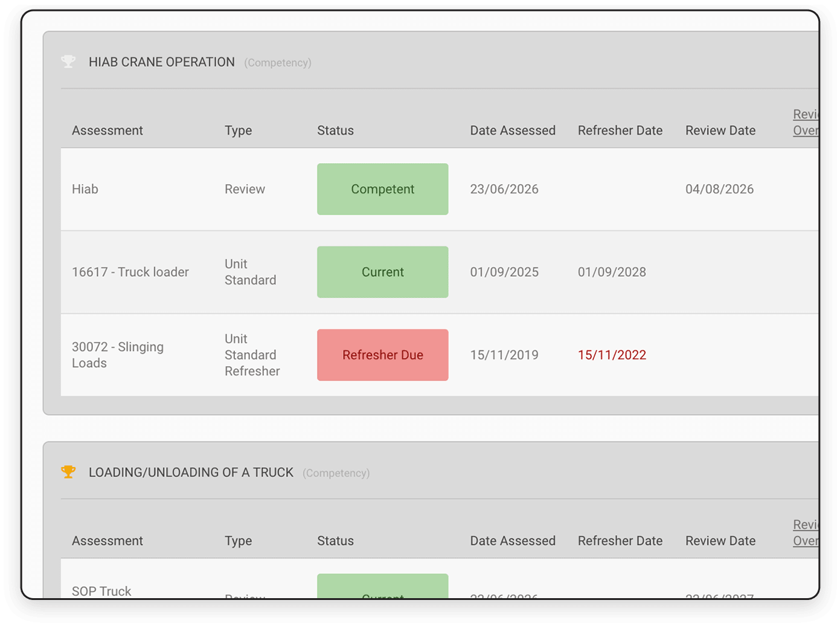Click the Status header in Loading/Unloading table

point(336,541)
